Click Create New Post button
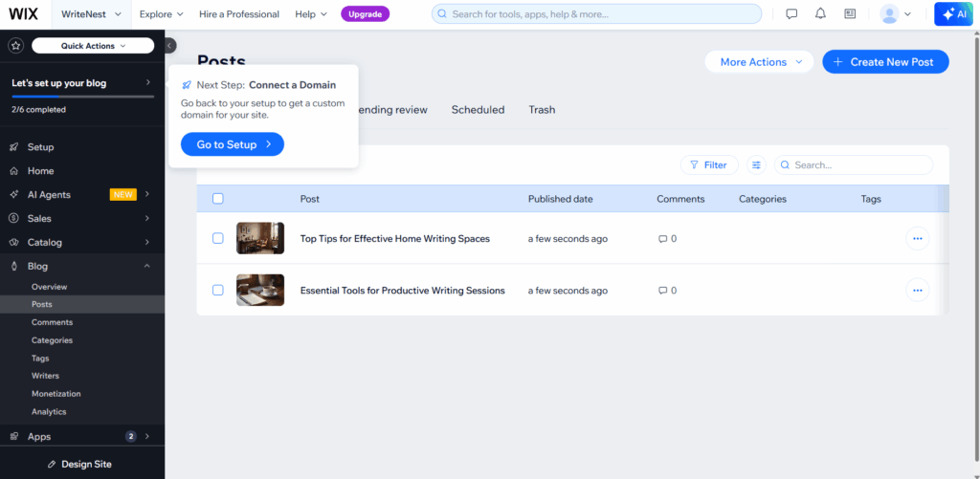This screenshot has width=980, height=479. tap(885, 62)
